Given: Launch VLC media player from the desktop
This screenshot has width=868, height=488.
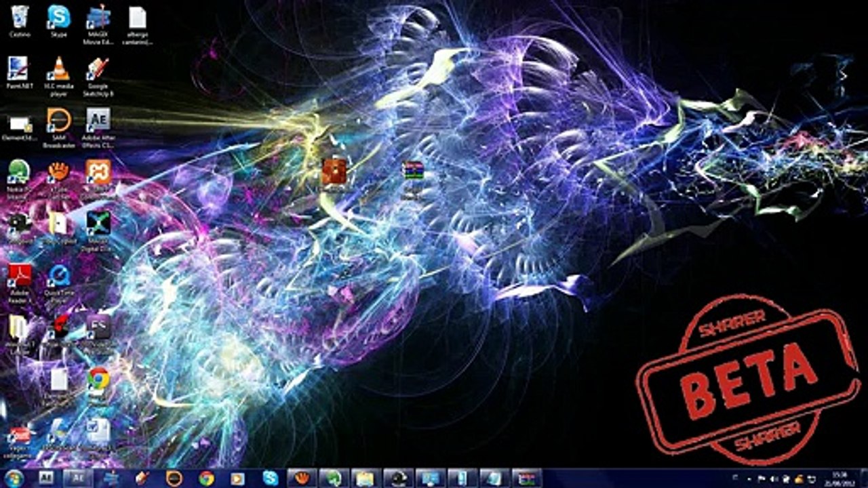Looking at the screenshot, I should point(60,77).
